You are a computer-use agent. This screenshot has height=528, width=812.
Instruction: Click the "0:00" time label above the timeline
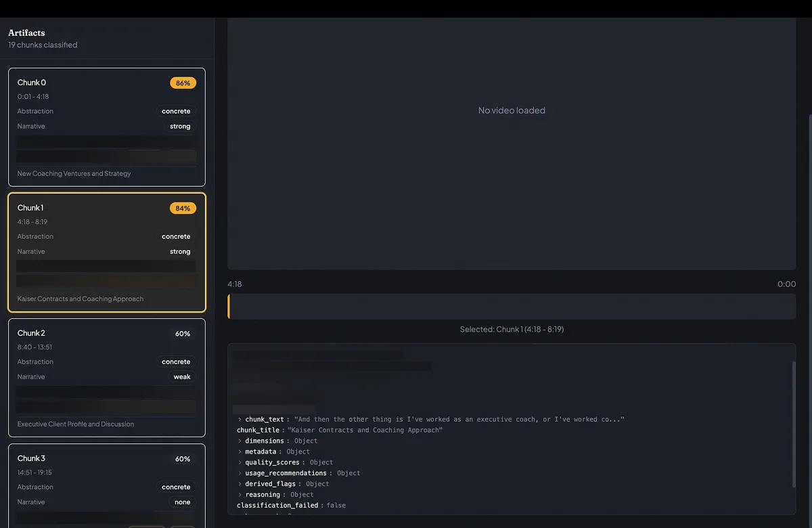coord(787,284)
